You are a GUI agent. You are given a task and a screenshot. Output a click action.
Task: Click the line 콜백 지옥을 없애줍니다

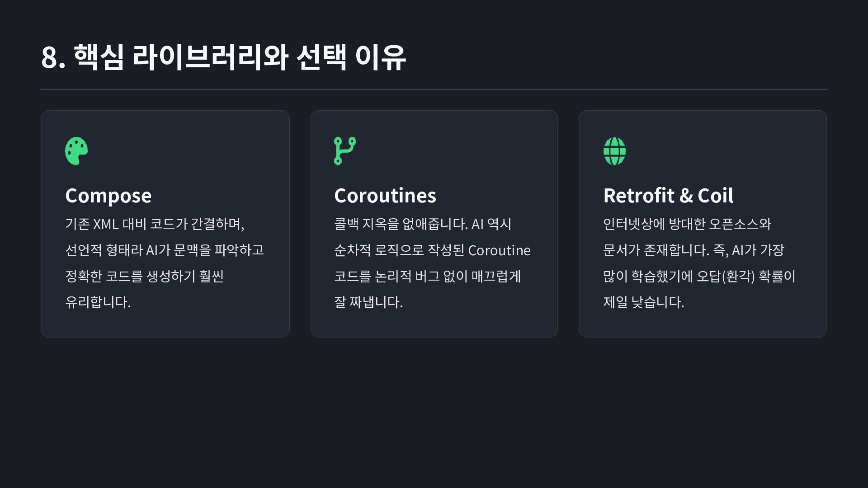401,224
